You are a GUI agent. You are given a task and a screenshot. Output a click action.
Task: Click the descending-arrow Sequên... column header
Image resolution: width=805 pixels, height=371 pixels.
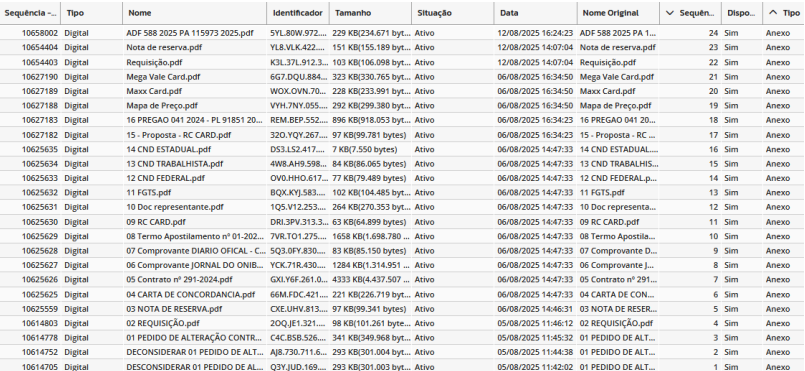(691, 13)
